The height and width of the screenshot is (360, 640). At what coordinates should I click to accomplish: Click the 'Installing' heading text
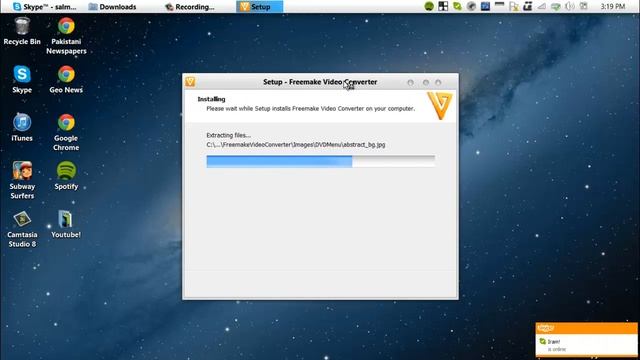pos(211,99)
